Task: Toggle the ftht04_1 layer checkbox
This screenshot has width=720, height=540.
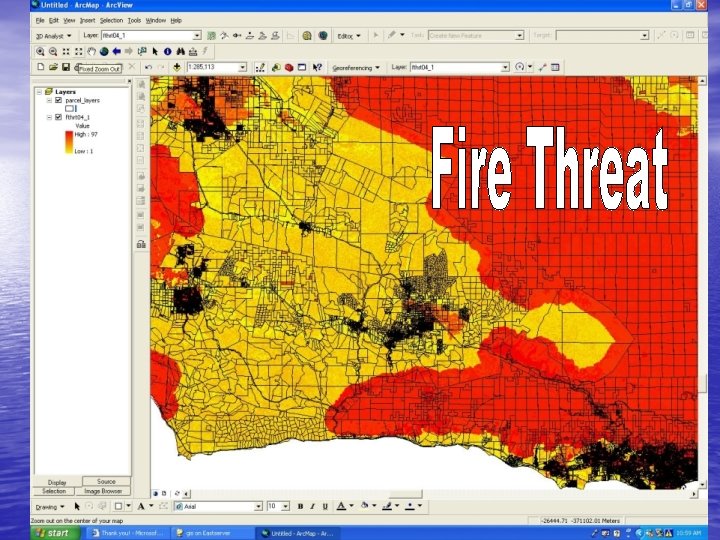Action: point(58,117)
